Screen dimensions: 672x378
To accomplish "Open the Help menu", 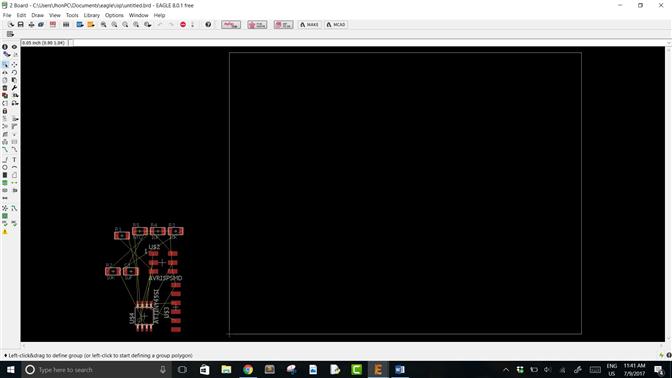I will [159, 15].
